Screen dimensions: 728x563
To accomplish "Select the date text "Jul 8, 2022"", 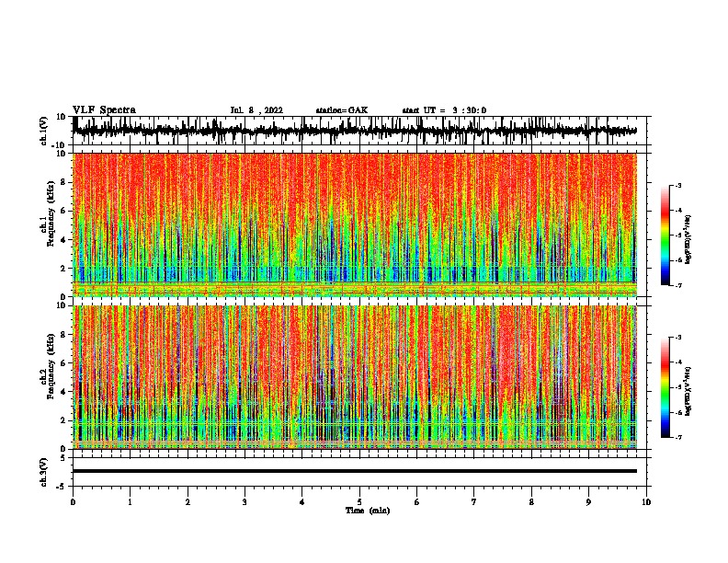I will 256,110.
